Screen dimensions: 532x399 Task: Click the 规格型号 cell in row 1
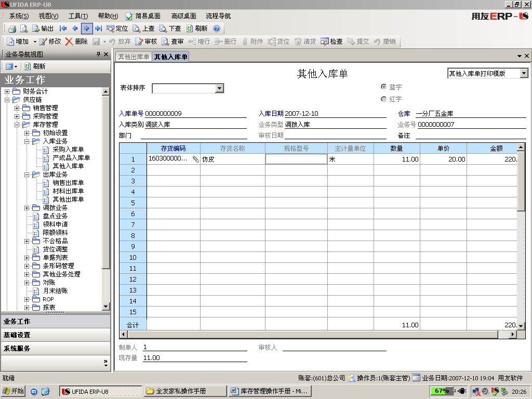pos(296,159)
